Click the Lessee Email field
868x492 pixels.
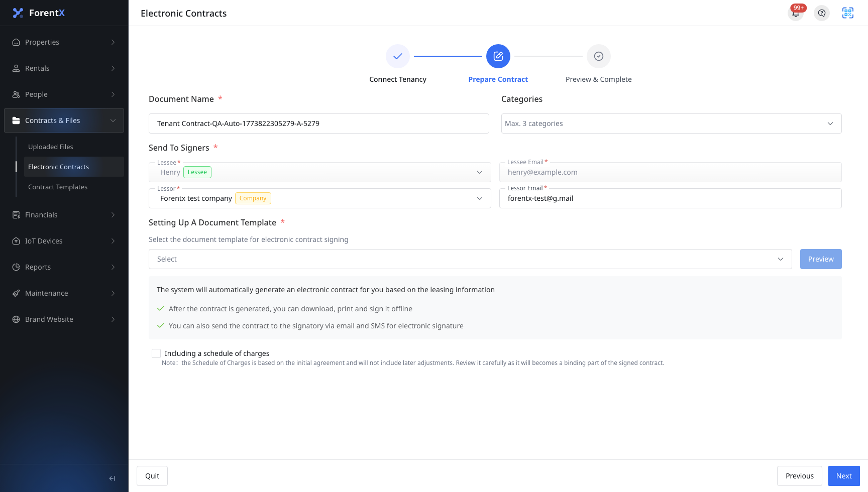point(671,172)
